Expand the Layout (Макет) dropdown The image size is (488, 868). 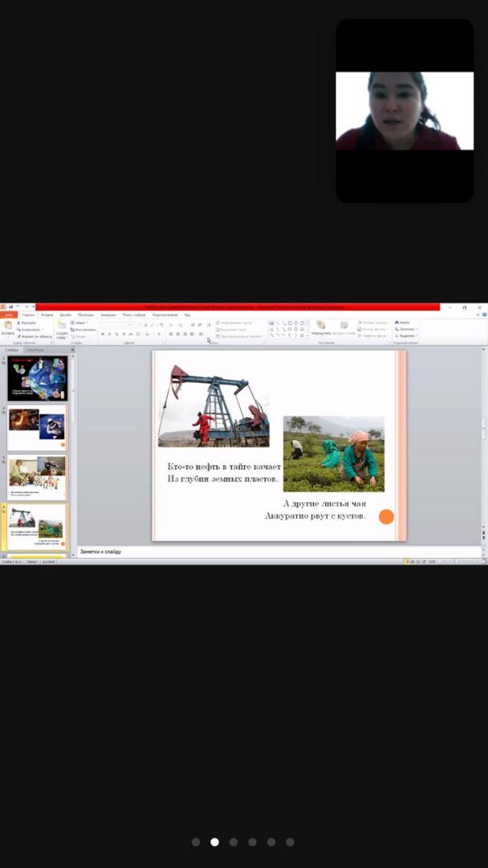pyautogui.click(x=80, y=323)
